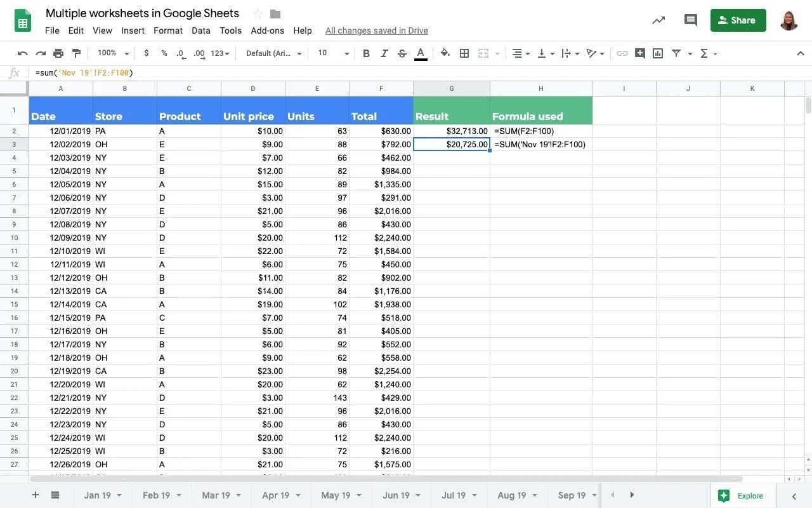Select the Print icon in the toolbar
This screenshot has width=812, height=508.
tap(58, 53)
